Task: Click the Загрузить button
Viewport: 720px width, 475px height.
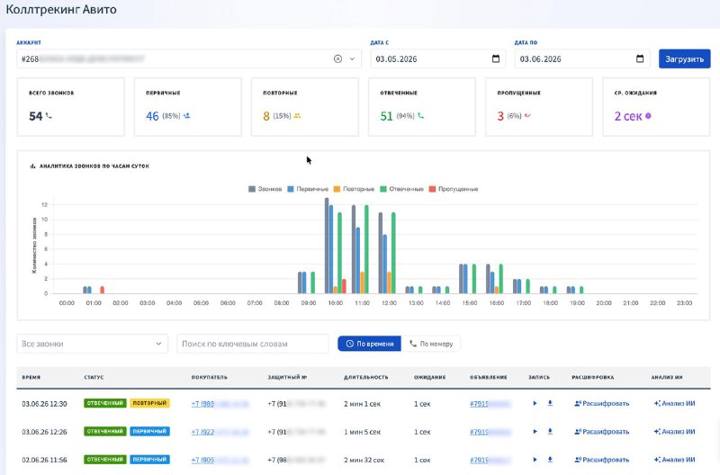Action: [x=684, y=59]
